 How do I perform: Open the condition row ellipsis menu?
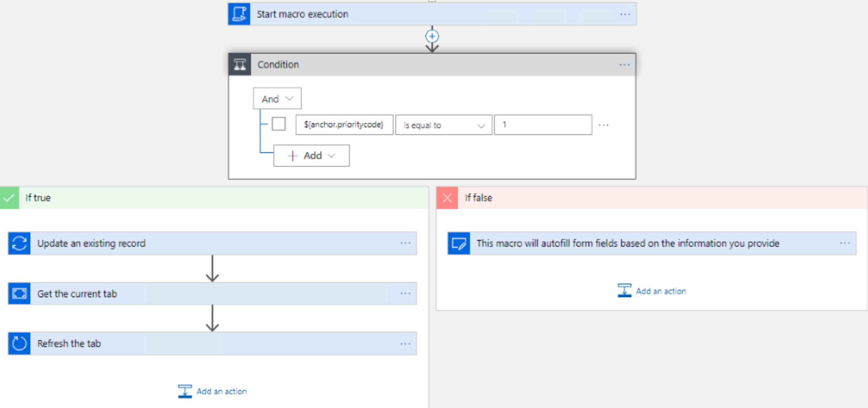click(x=603, y=125)
